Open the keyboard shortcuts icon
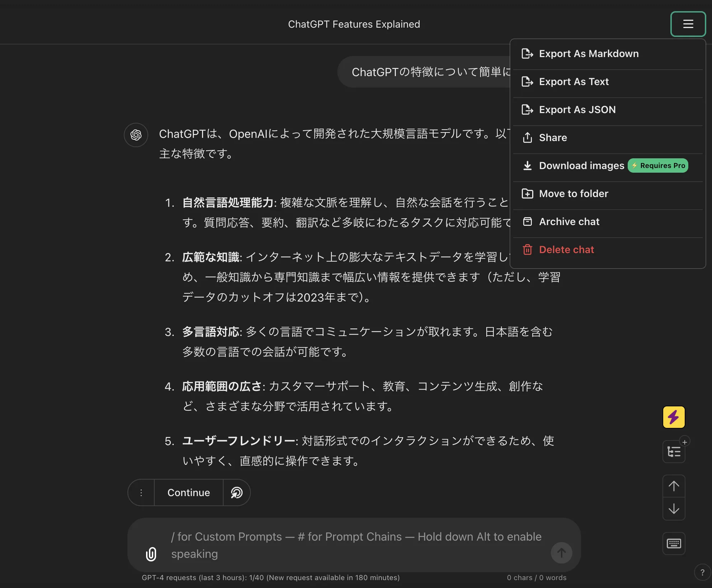The height and width of the screenshot is (588, 712). click(674, 543)
